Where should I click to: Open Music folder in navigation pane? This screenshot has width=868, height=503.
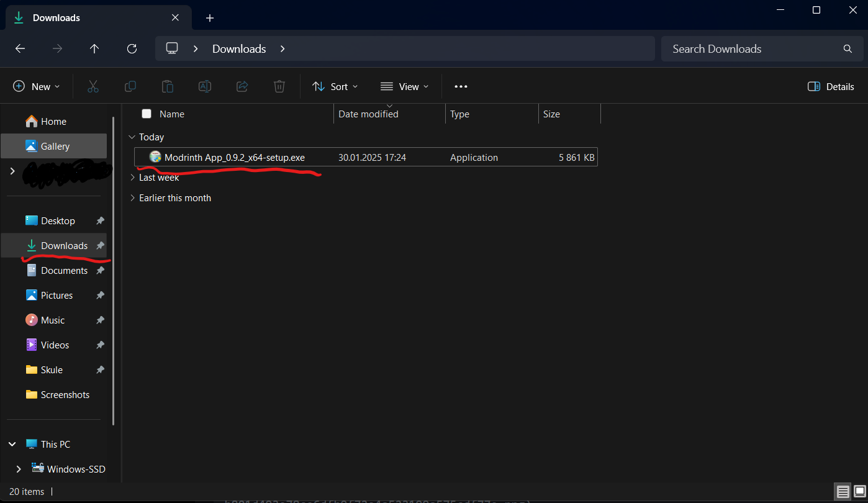(54, 320)
